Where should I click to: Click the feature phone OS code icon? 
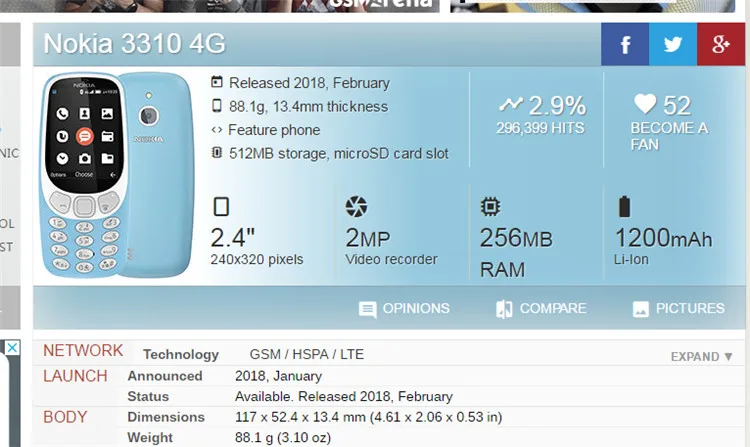(217, 130)
